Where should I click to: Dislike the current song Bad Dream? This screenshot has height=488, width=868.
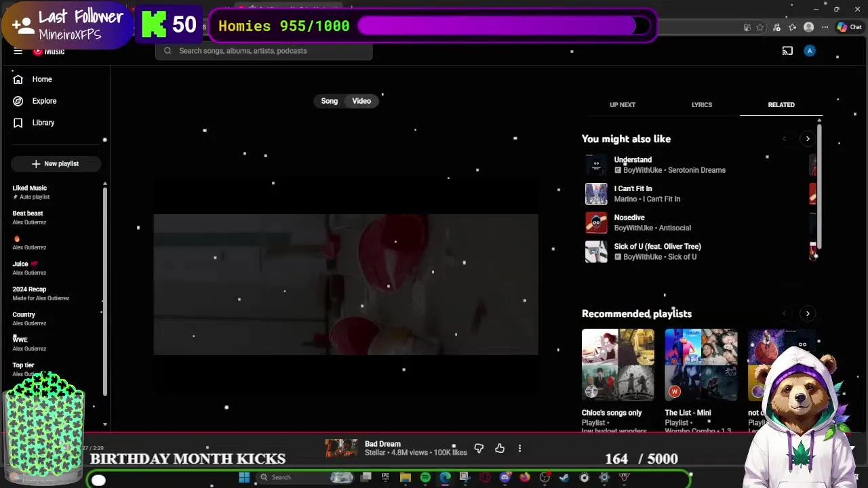point(479,449)
